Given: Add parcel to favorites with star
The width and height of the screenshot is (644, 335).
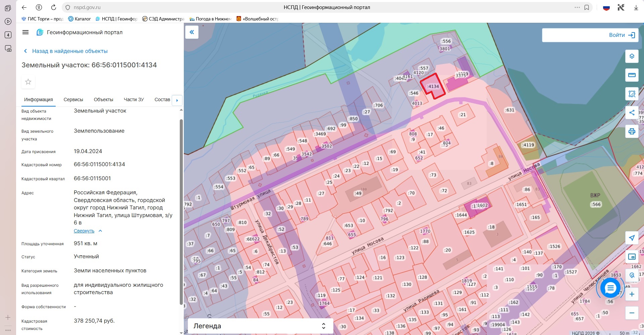Looking at the screenshot, I should [x=28, y=82].
